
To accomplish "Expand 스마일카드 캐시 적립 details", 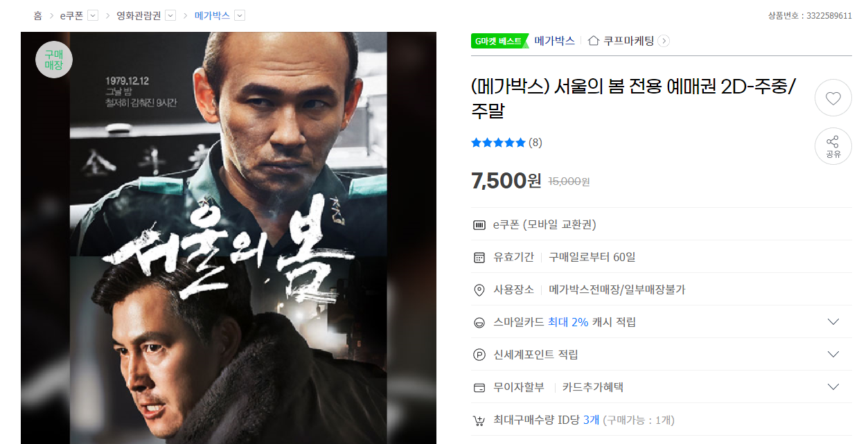I will coord(833,322).
